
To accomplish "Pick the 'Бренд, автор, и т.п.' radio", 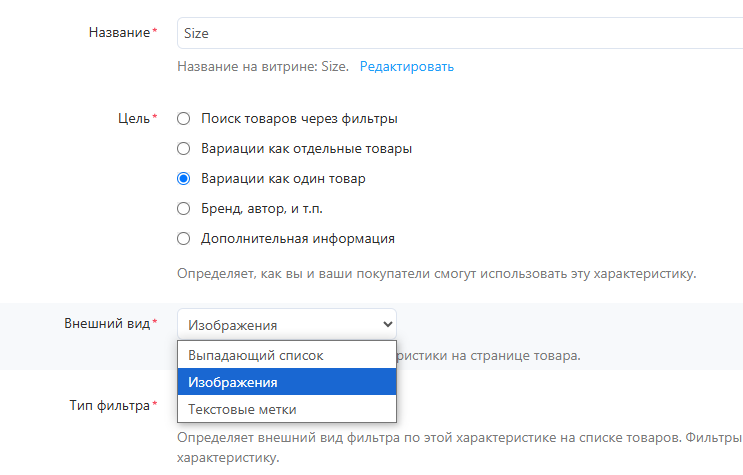I will tap(183, 209).
